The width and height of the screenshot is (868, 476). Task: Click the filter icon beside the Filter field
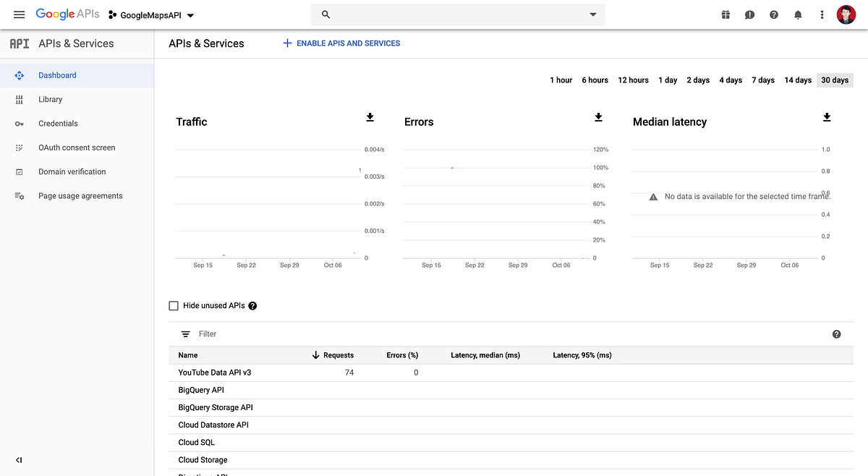187,333
